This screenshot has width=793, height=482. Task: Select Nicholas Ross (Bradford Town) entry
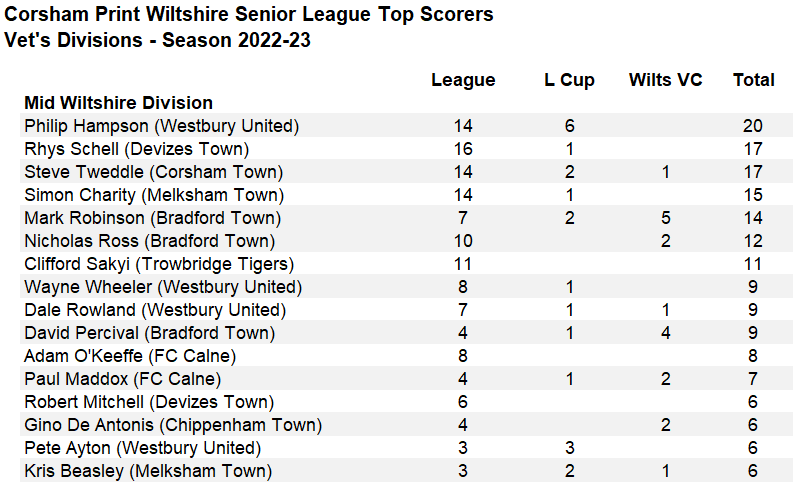point(149,241)
